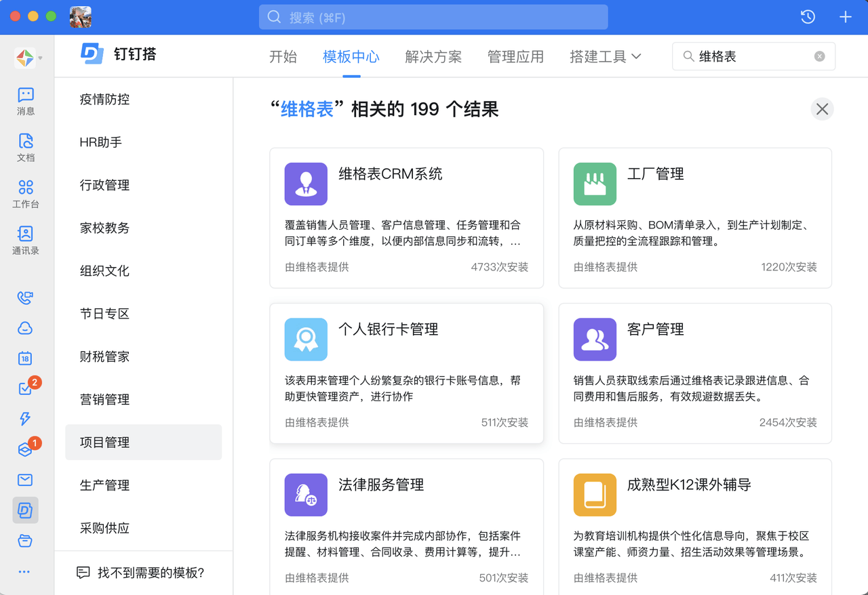Open the 维格表CRM系统 template title
The image size is (868, 595).
click(x=390, y=173)
